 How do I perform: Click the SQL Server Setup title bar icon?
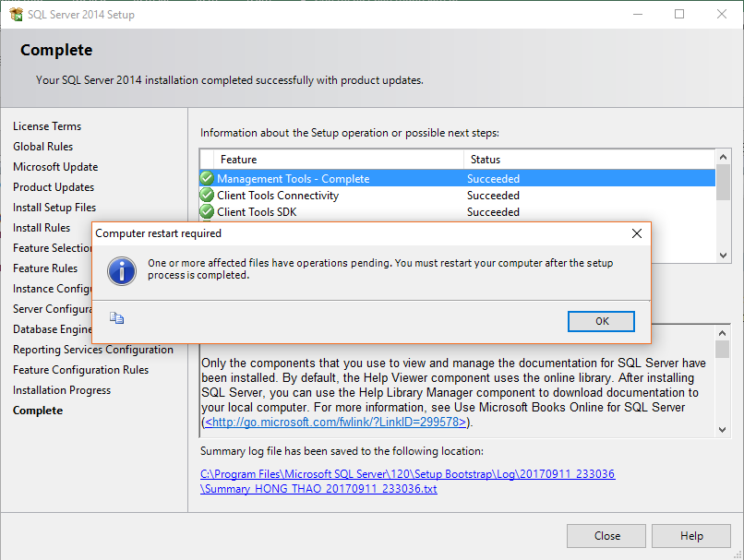pos(16,15)
